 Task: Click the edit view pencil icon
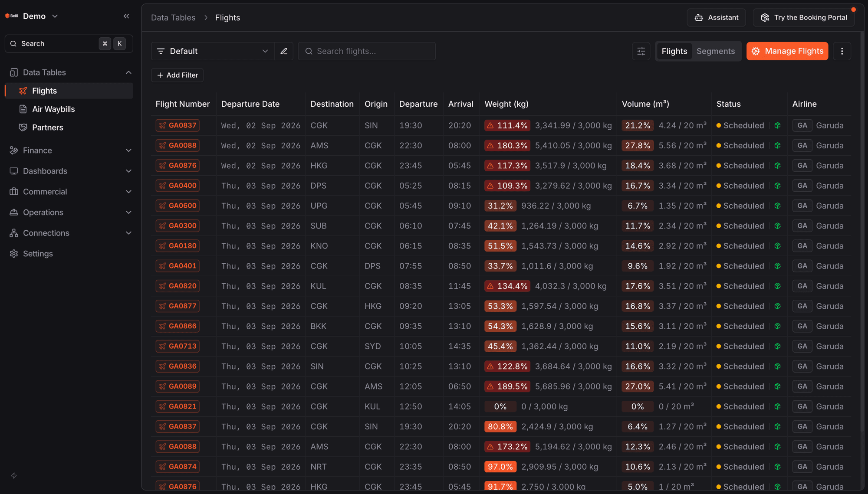[284, 51]
